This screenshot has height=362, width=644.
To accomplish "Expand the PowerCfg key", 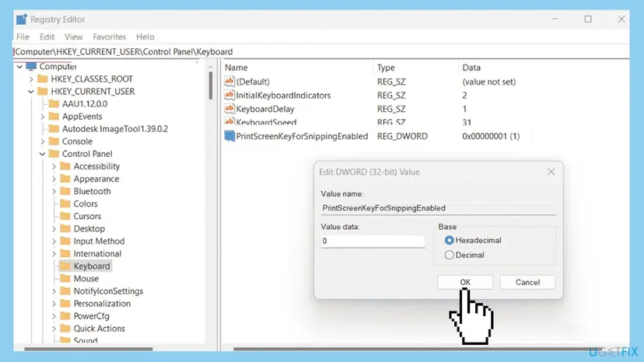I will coord(54,316).
